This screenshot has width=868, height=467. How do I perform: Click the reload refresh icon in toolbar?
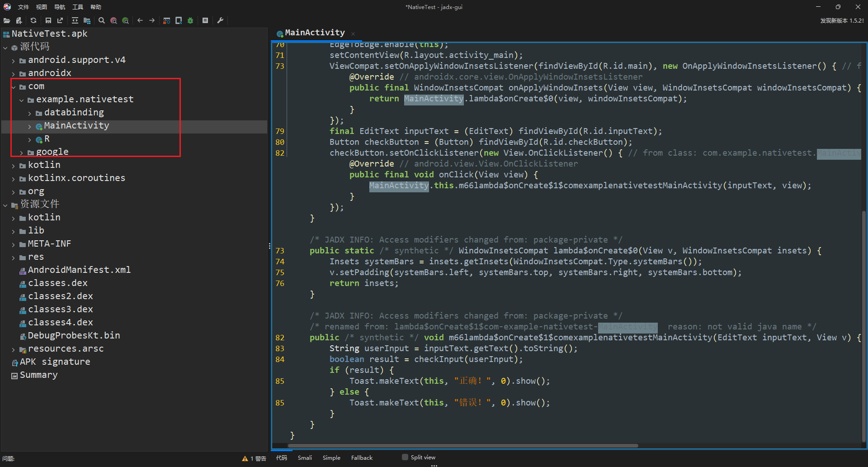coord(33,20)
